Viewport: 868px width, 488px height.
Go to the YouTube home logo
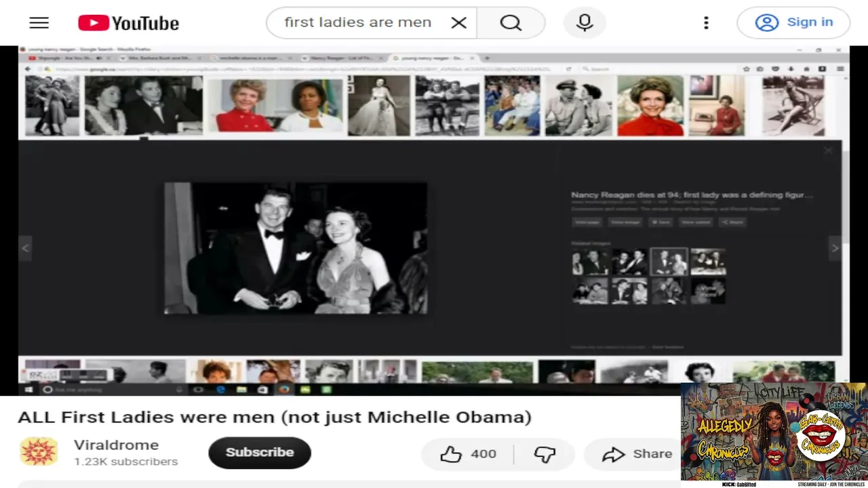(x=129, y=22)
